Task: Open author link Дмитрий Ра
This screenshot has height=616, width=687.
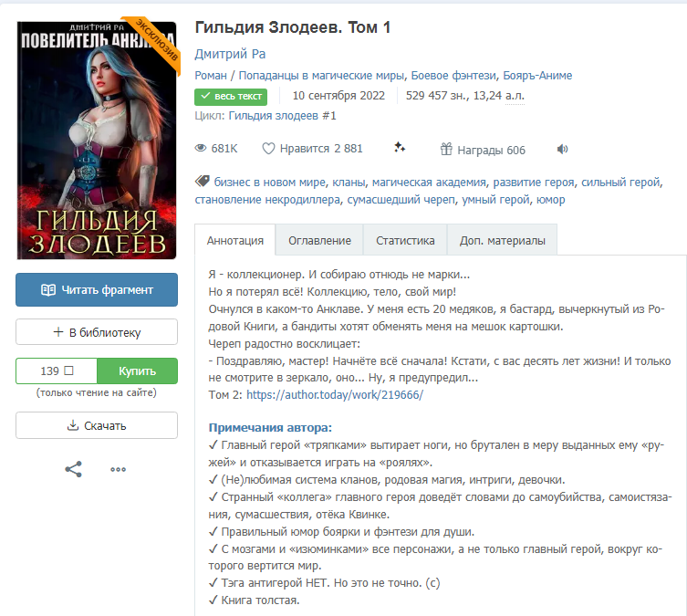Action: click(230, 54)
